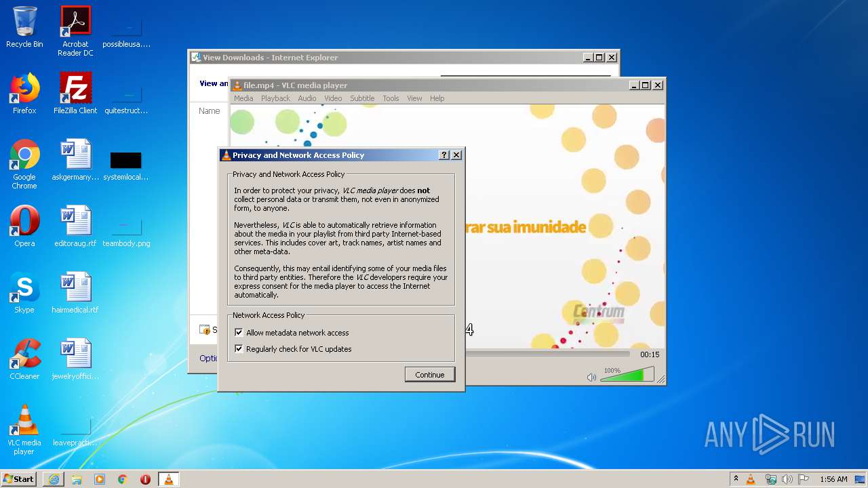
Task: Launch Firefox from the desktop
Action: point(24,94)
